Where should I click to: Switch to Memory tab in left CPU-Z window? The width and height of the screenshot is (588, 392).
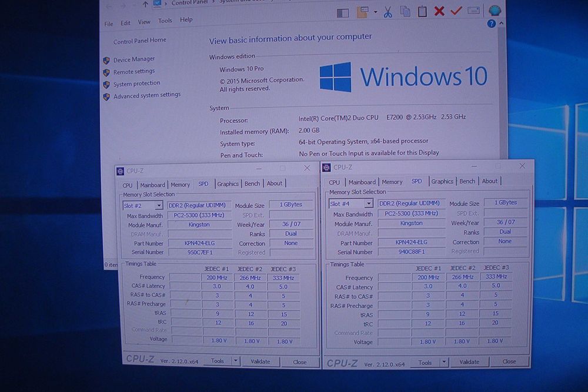[181, 185]
